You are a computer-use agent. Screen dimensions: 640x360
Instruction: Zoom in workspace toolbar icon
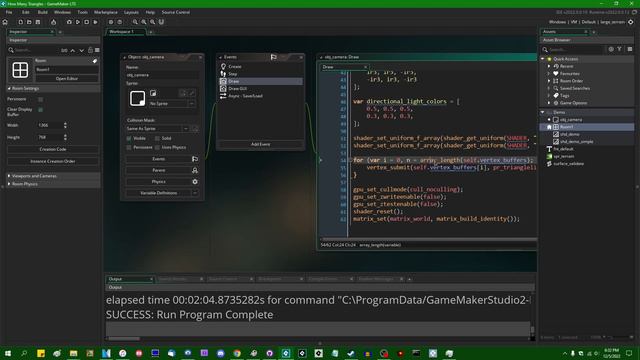pos(144,22)
